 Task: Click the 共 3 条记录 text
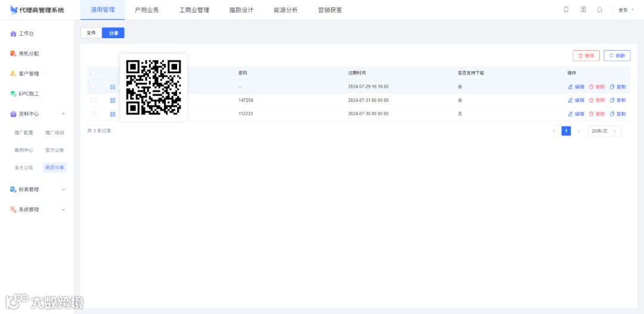pos(99,130)
